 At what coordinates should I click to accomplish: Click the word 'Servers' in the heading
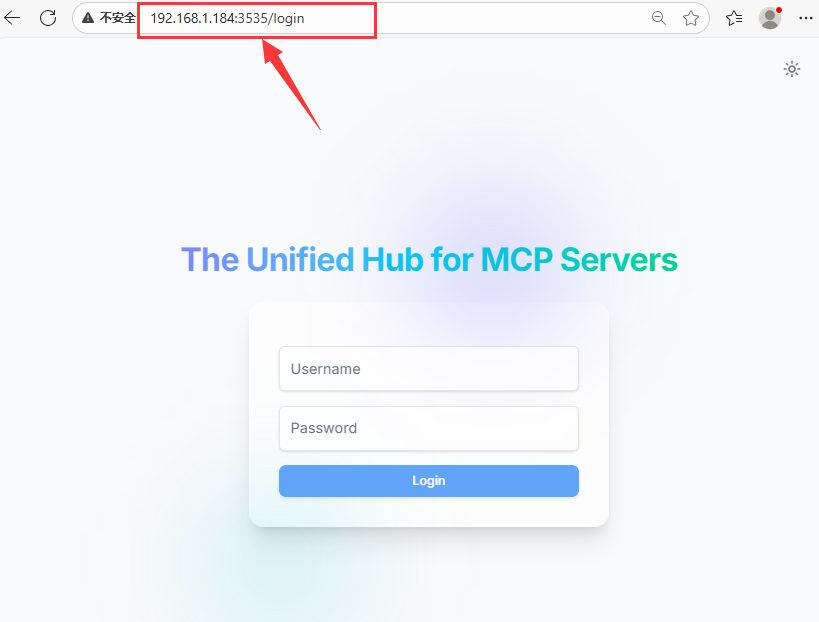tap(619, 260)
